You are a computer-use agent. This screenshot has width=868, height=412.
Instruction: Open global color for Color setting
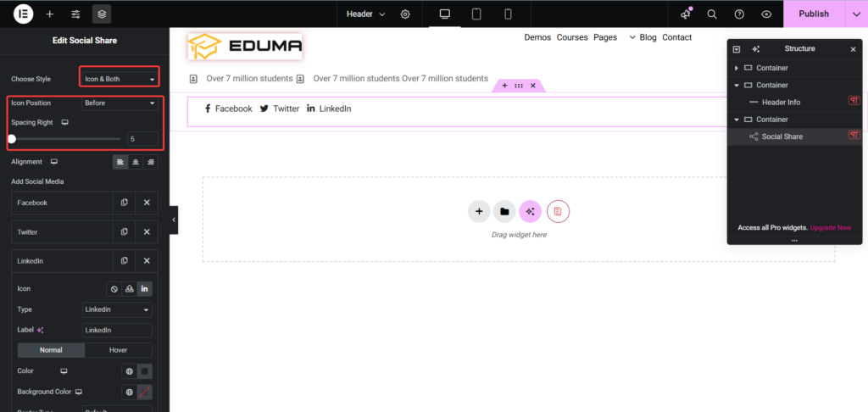pos(130,371)
